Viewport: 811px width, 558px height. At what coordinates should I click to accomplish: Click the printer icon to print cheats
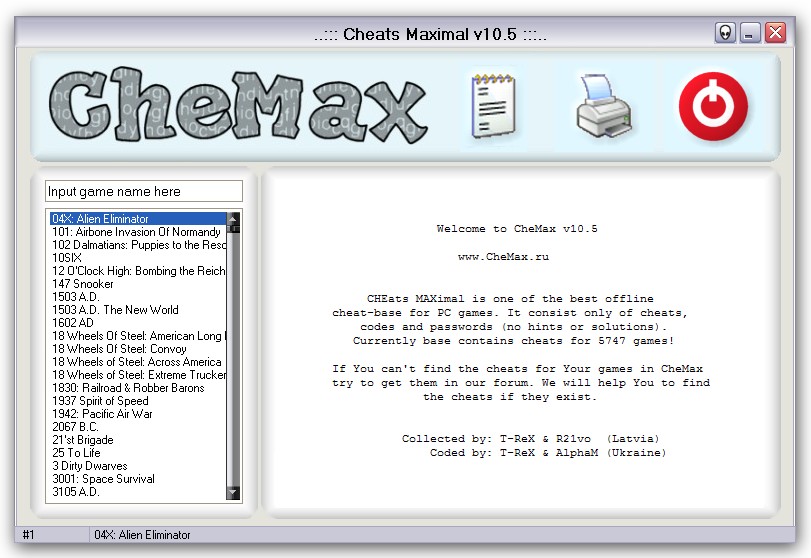pos(604,106)
